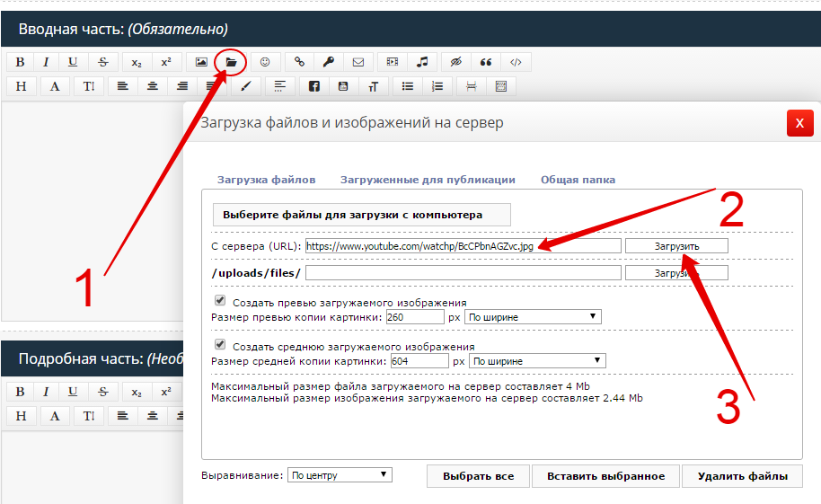
Task: Toggle bold formatting in top toolbar
Action: pyautogui.click(x=20, y=62)
